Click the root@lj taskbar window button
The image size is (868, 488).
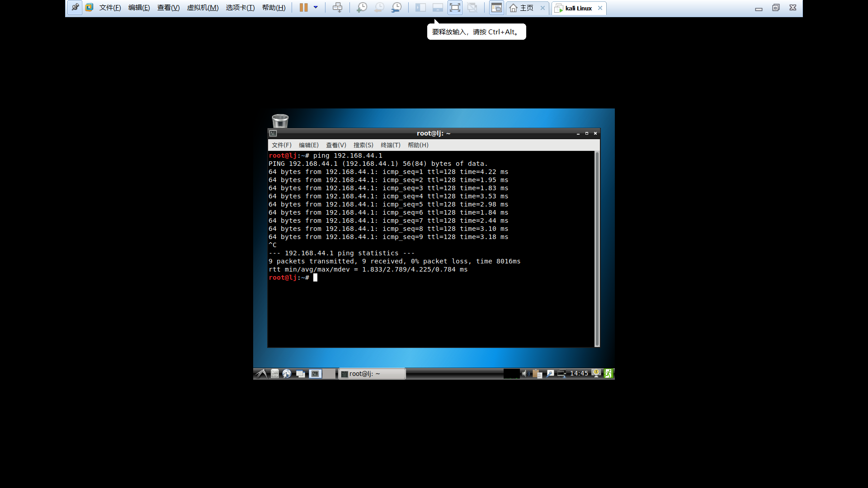pos(372,374)
